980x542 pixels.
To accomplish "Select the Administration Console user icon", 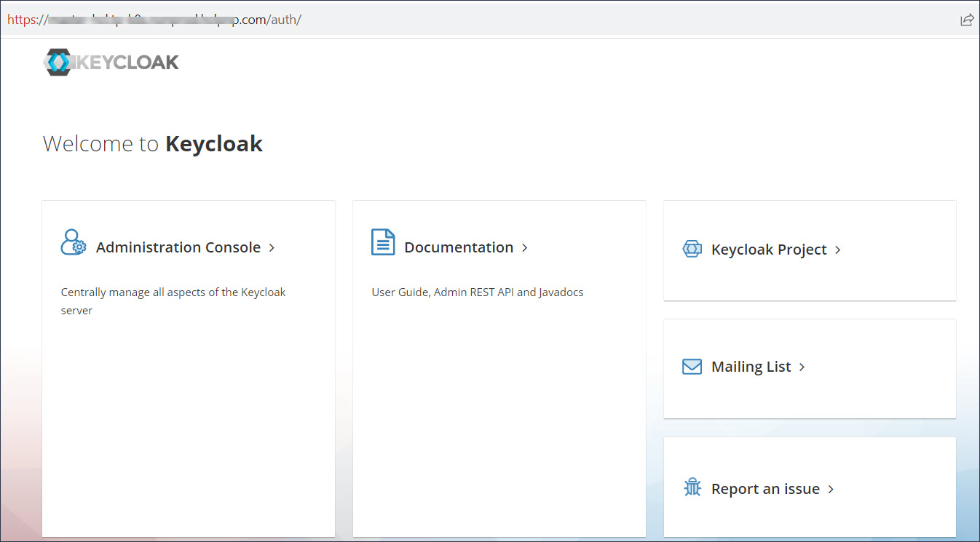I will click(x=74, y=241).
